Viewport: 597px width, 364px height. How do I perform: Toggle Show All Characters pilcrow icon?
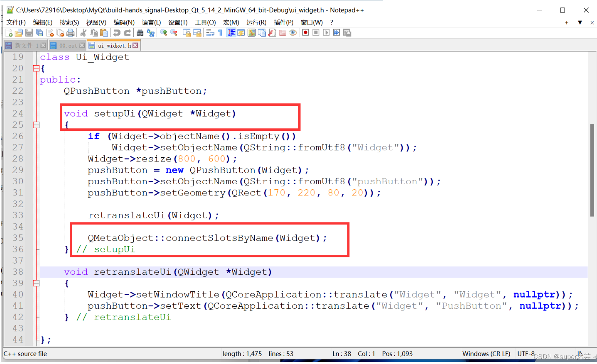pyautogui.click(x=220, y=33)
